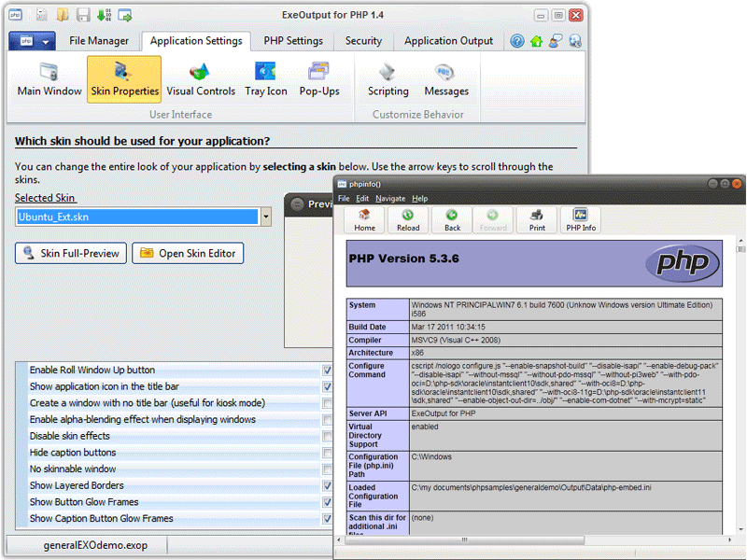
Task: Toggle Show Caption Button Glow Frames checkbox
Action: click(x=328, y=519)
